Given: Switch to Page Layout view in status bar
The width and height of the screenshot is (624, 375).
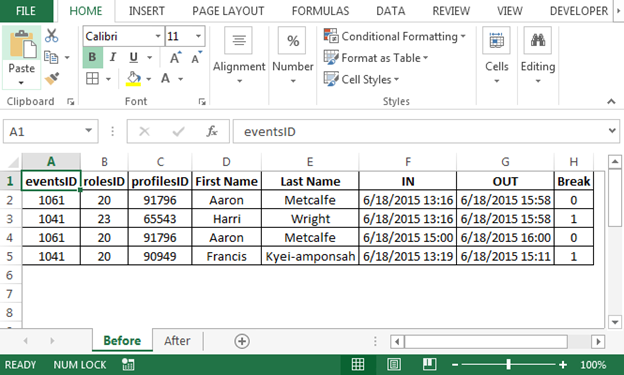Looking at the screenshot, I should pyautogui.click(x=394, y=364).
